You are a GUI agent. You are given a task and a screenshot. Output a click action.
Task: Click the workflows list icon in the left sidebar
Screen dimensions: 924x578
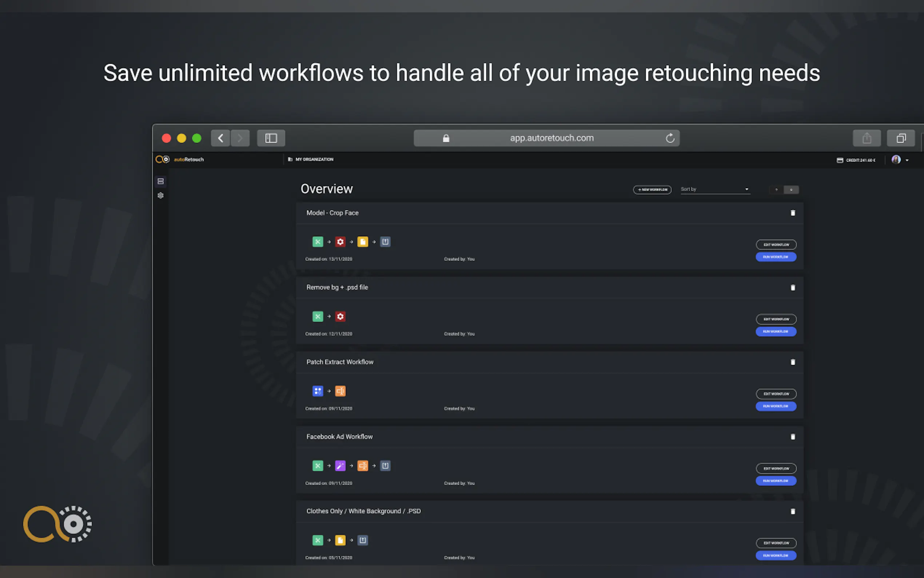[160, 181]
